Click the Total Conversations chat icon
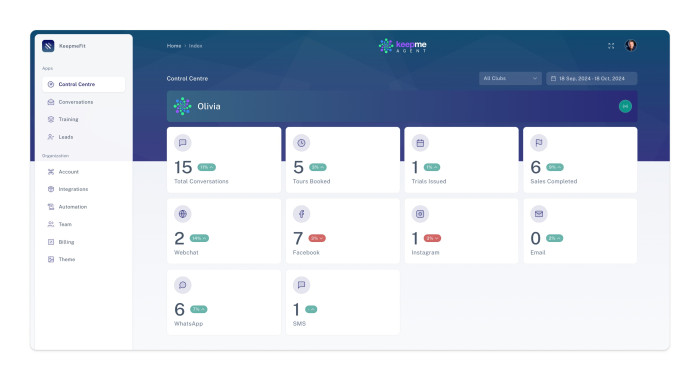 (x=183, y=143)
